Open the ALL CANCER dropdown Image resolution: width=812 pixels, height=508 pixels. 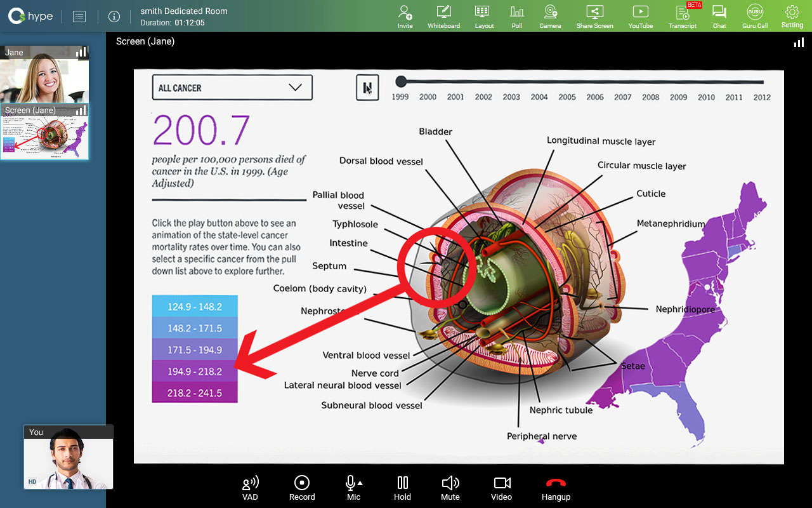(x=232, y=88)
